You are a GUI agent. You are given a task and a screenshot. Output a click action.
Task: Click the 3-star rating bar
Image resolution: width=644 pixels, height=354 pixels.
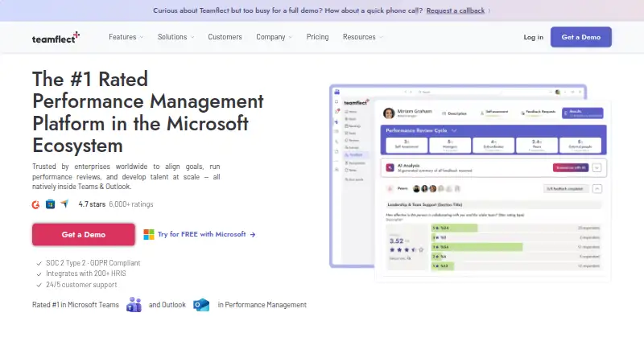coord(477,247)
